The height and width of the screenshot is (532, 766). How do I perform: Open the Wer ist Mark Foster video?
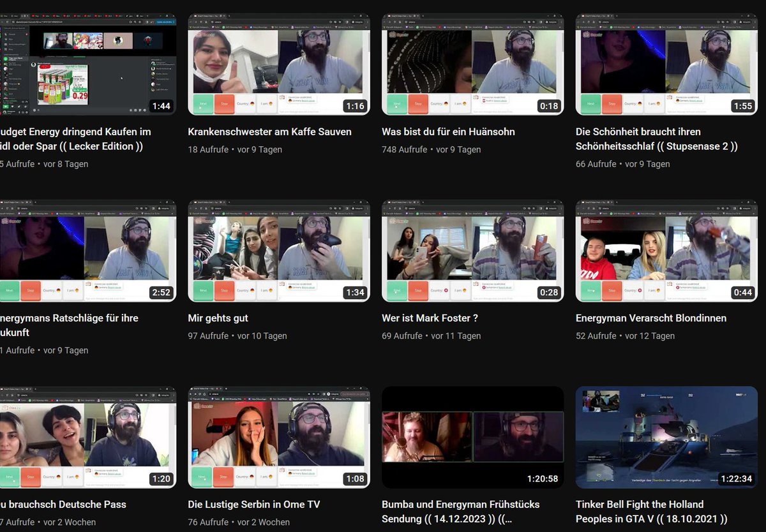click(x=472, y=250)
